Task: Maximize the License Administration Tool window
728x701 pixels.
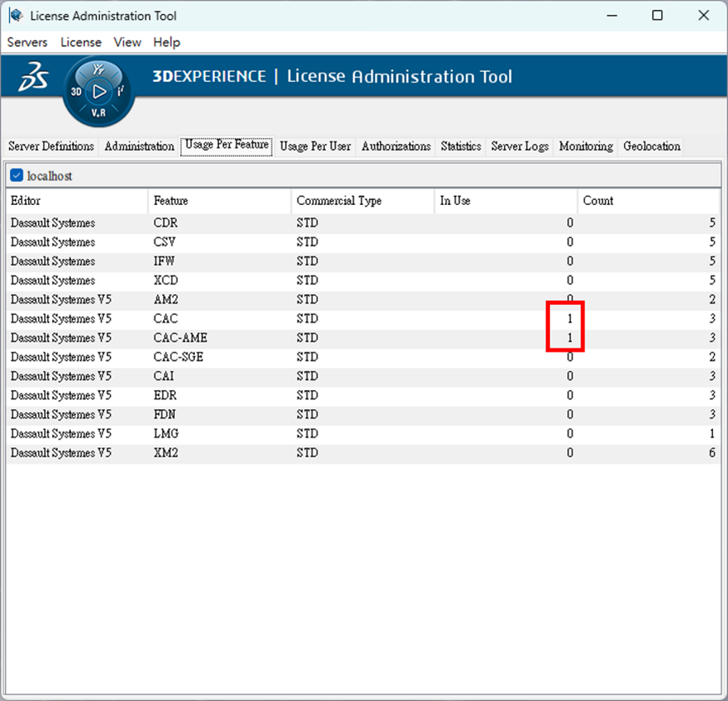Action: coord(657,15)
